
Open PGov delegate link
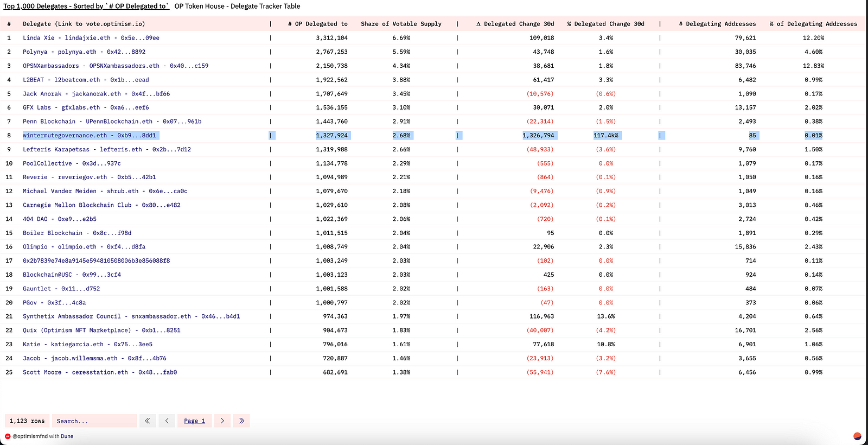(x=54, y=303)
